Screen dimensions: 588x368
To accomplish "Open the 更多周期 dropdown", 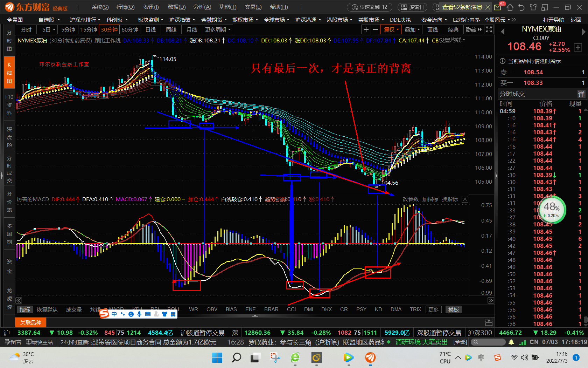I will [218, 30].
